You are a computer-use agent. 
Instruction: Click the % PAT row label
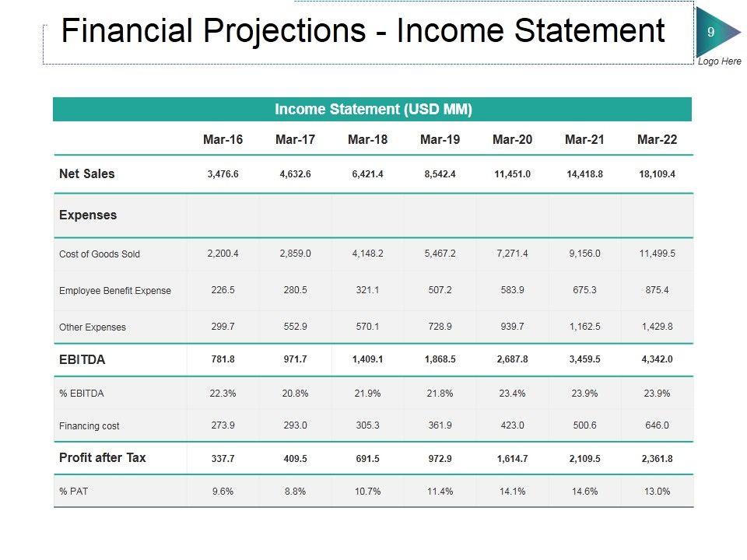(x=74, y=492)
